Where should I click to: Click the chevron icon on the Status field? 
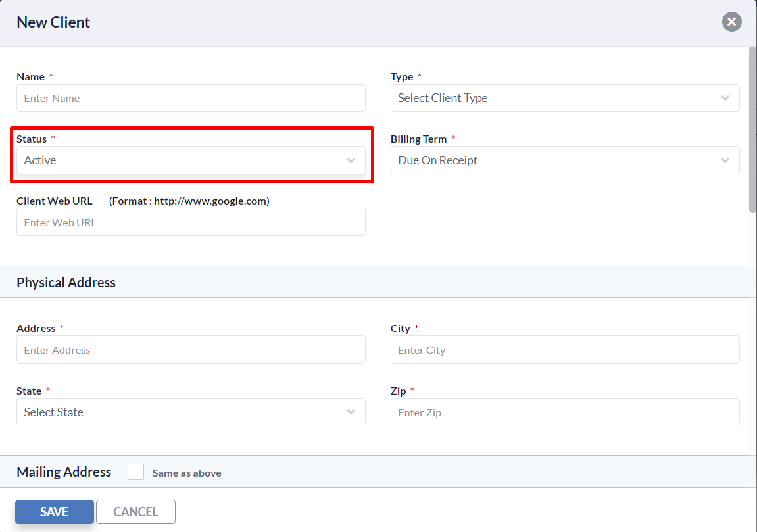point(351,160)
